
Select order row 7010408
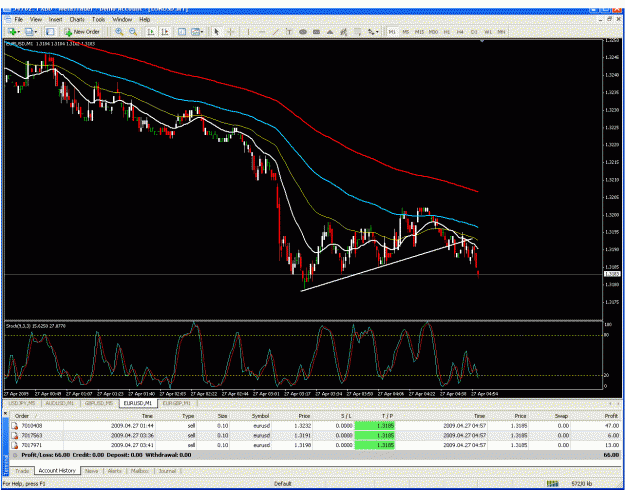point(316,425)
